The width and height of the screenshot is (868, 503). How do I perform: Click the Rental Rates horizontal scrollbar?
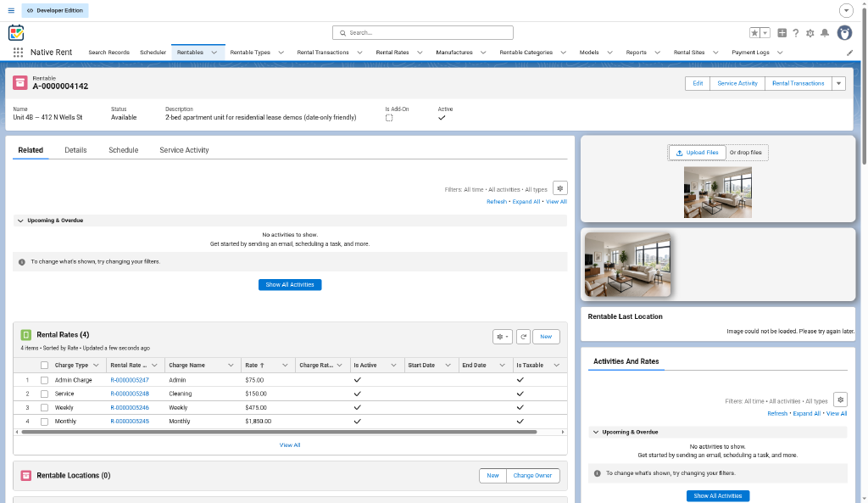click(x=279, y=432)
